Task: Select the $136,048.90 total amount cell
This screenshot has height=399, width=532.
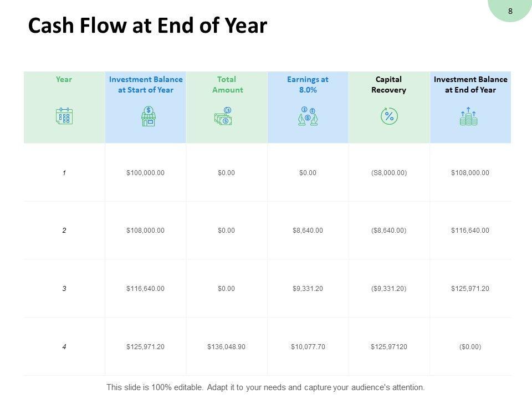Action: [x=226, y=347]
